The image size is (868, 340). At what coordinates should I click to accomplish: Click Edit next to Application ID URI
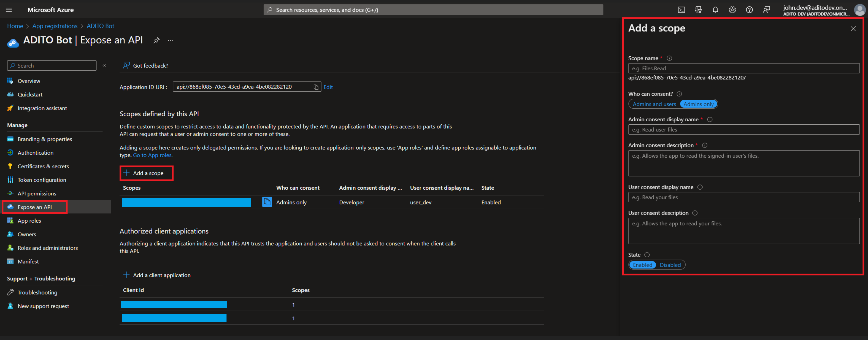[328, 87]
